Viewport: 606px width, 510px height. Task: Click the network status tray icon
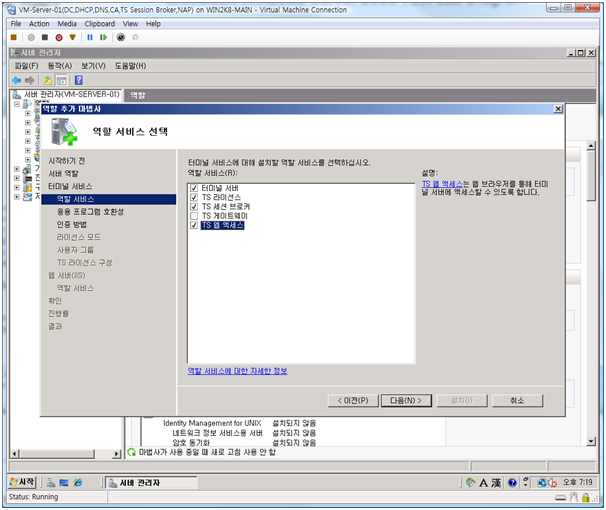(x=542, y=483)
